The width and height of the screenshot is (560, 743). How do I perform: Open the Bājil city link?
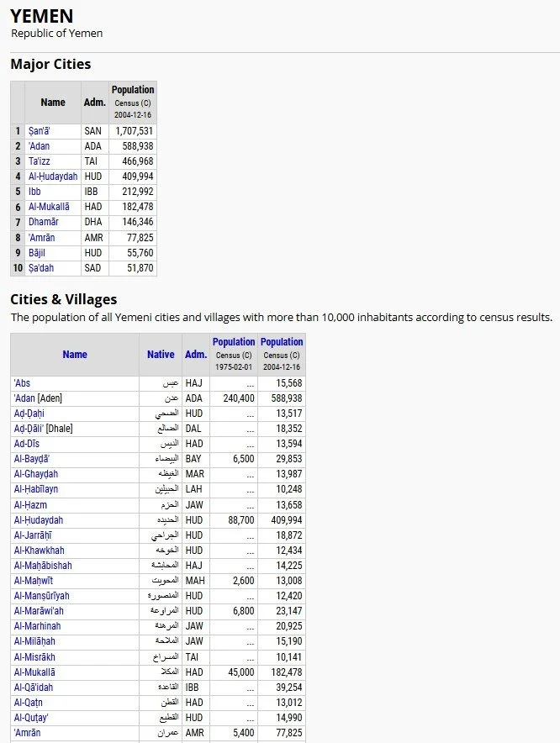pos(36,253)
